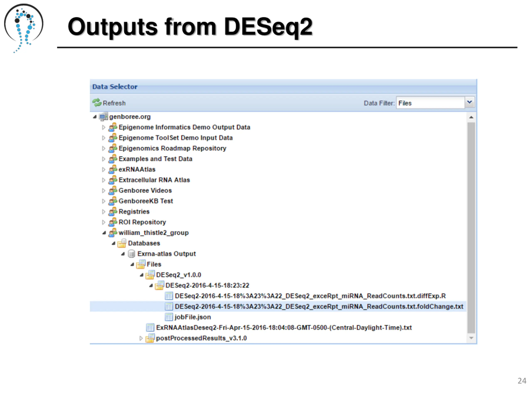The image size is (532, 399).
Task: Click the GenboreeKB Test group icon
Action: [113, 201]
